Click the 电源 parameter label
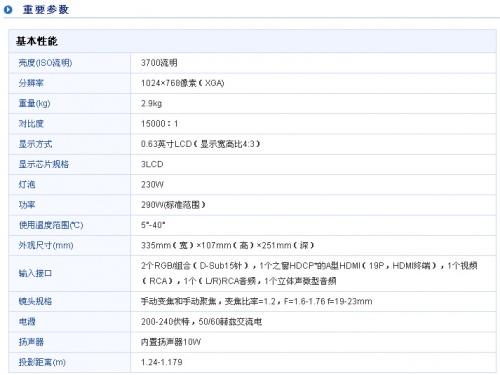 [27, 322]
